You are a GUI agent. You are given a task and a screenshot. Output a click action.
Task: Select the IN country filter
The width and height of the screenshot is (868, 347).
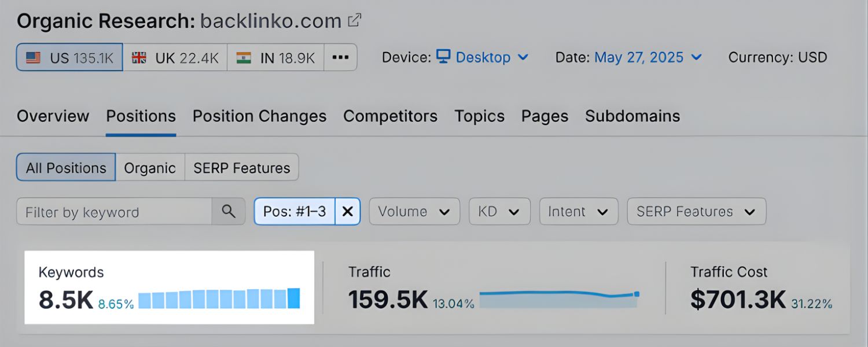tap(275, 57)
